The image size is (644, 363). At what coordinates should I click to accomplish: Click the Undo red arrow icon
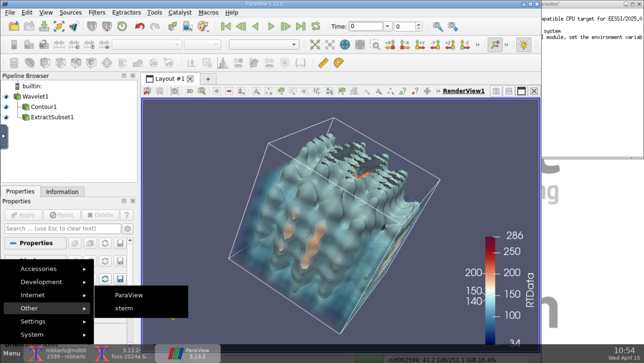pyautogui.click(x=140, y=26)
